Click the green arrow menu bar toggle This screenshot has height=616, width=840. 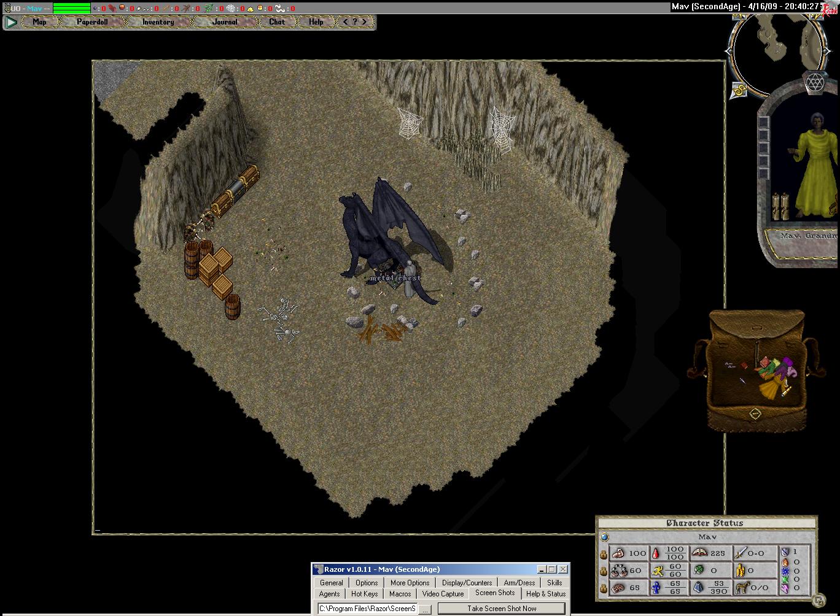tap(11, 22)
